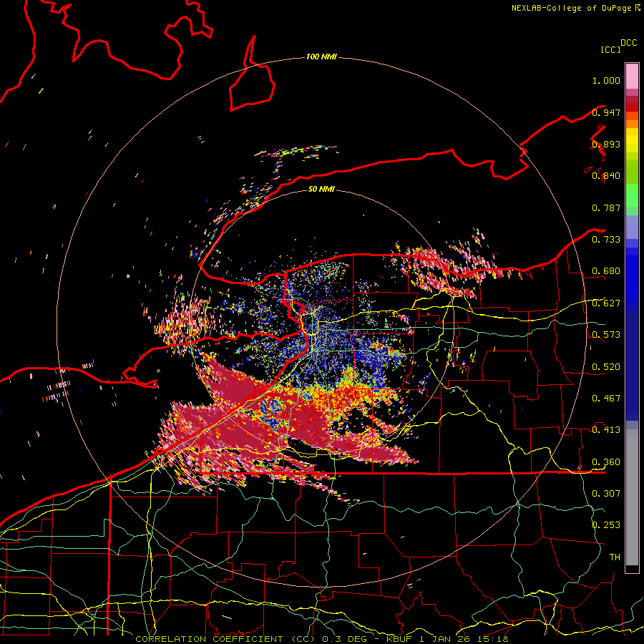This screenshot has width=644, height=644.
Task: Click the [CC] units label
Action: [x=610, y=49]
